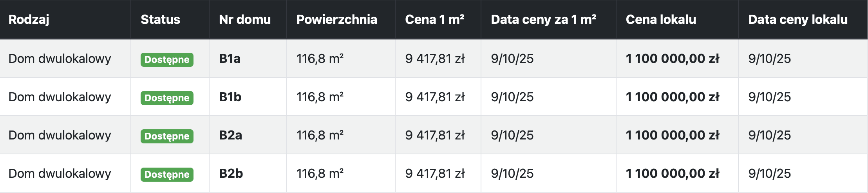
Task: Click Data ceny za 1 m² header
Action: point(544,20)
